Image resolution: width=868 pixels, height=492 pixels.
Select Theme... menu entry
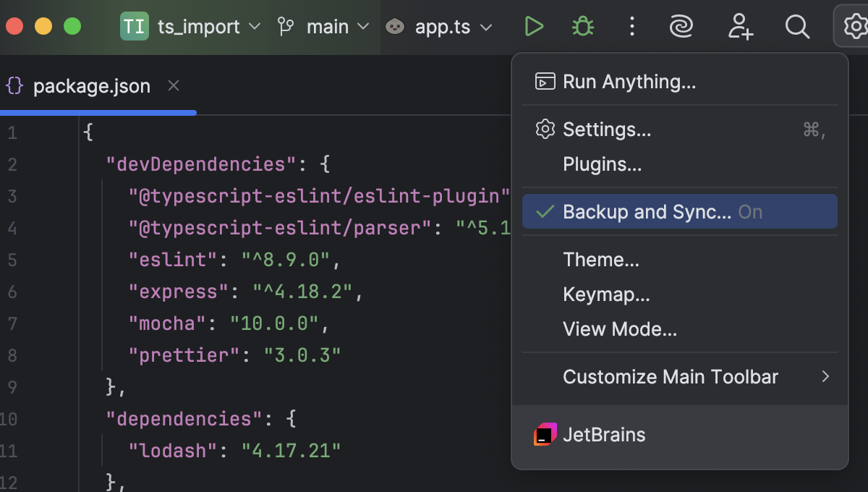(680, 260)
